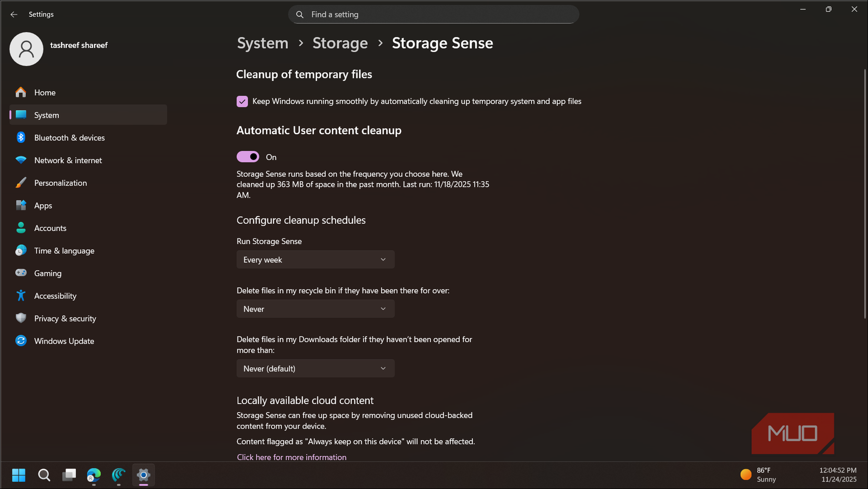Viewport: 868px width, 489px height.
Task: Open the Accounts settings icon
Action: pos(21,228)
